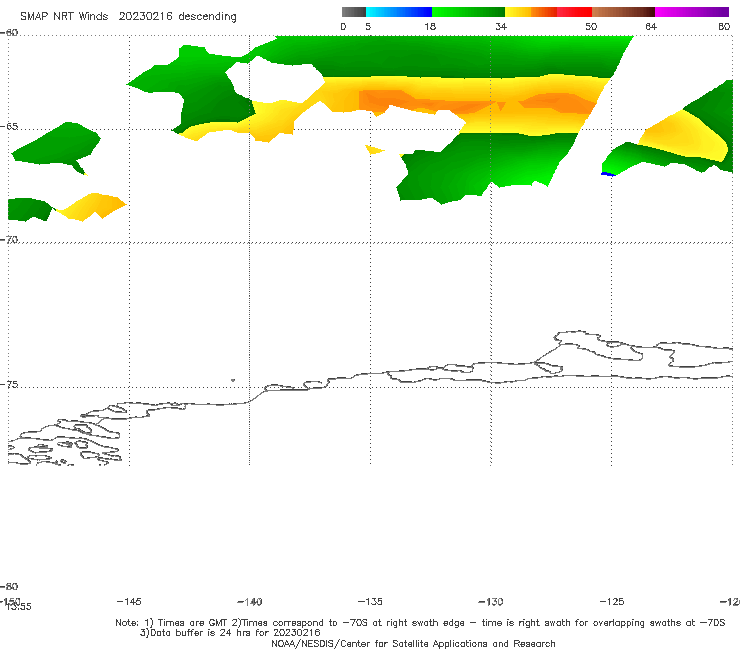
Task: Click the brown segment of the color bar
Action: click(623, 12)
